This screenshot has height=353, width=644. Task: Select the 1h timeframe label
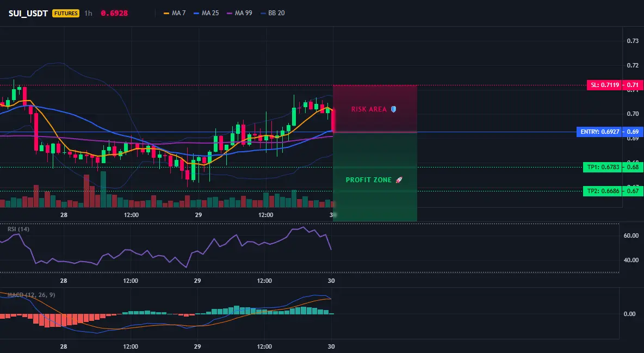pyautogui.click(x=88, y=13)
